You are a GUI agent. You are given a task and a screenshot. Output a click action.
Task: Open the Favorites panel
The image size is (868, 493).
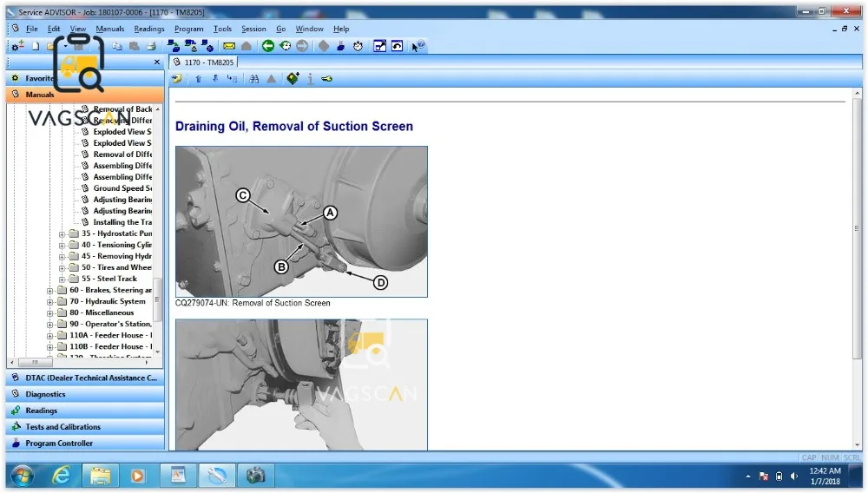pos(85,78)
